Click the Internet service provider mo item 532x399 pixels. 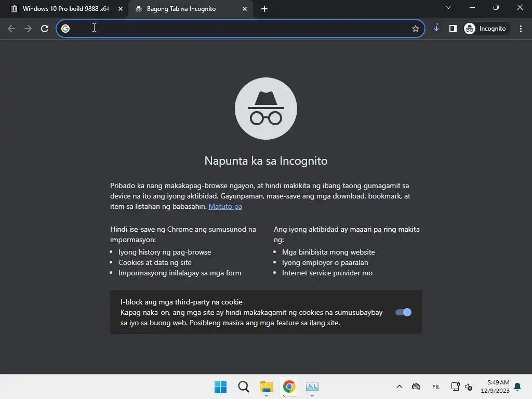pyautogui.click(x=327, y=273)
